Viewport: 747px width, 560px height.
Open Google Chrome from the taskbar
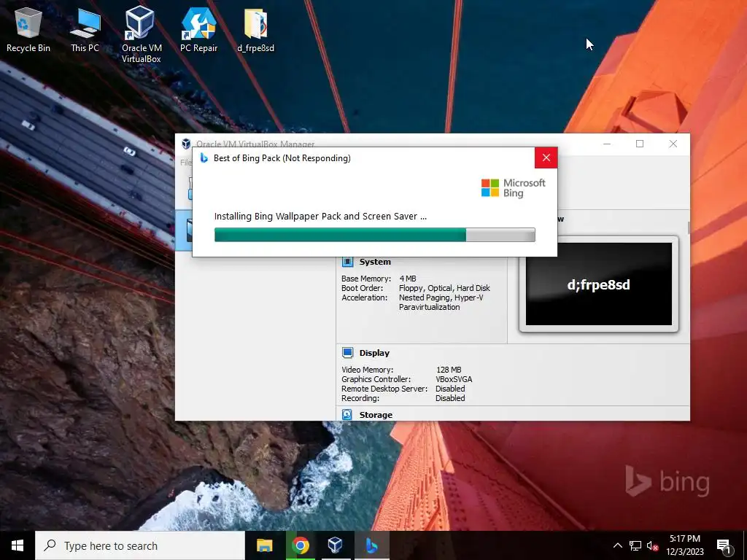[300, 545]
